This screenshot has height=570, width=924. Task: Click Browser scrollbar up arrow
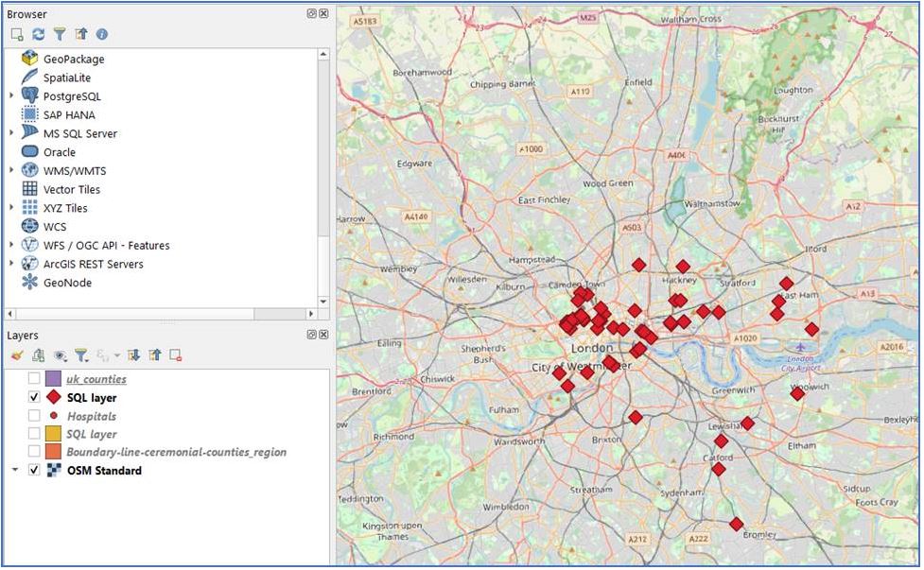click(x=323, y=54)
